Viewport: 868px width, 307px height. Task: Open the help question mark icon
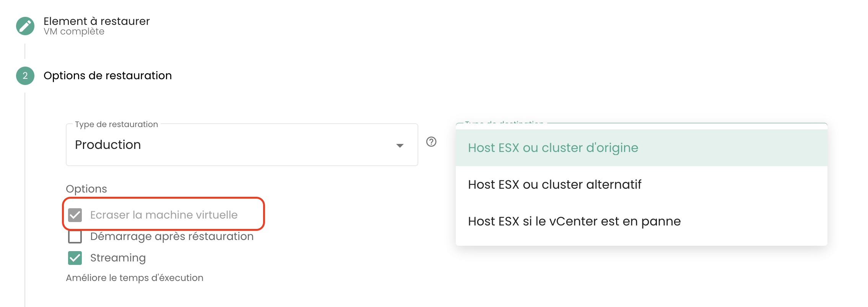(431, 142)
